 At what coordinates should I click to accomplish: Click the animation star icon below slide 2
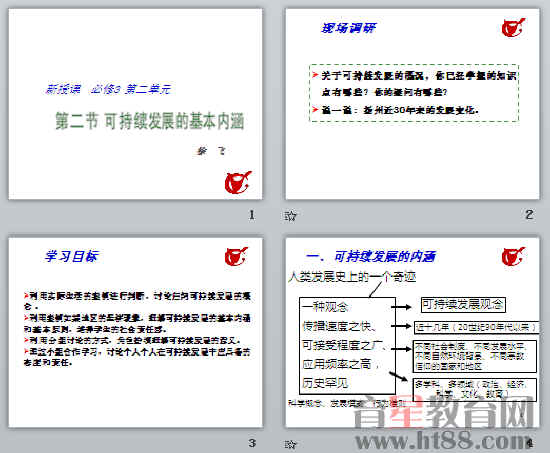290,215
